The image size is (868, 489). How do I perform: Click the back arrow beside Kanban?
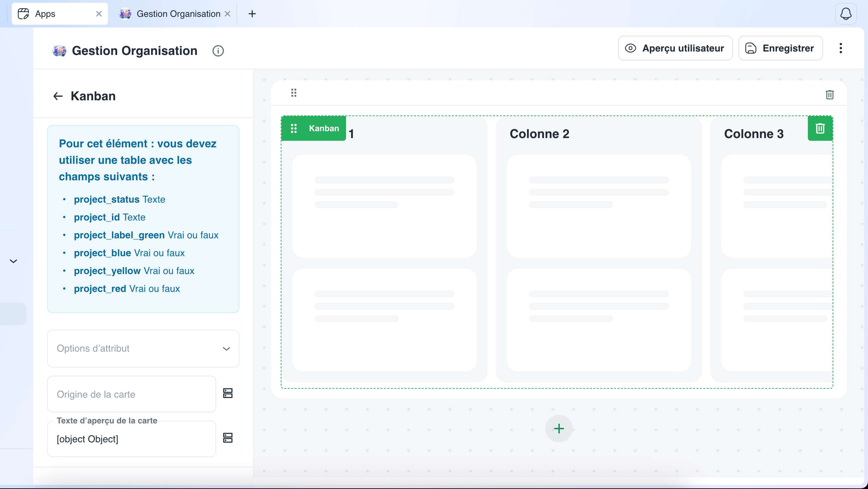point(58,96)
